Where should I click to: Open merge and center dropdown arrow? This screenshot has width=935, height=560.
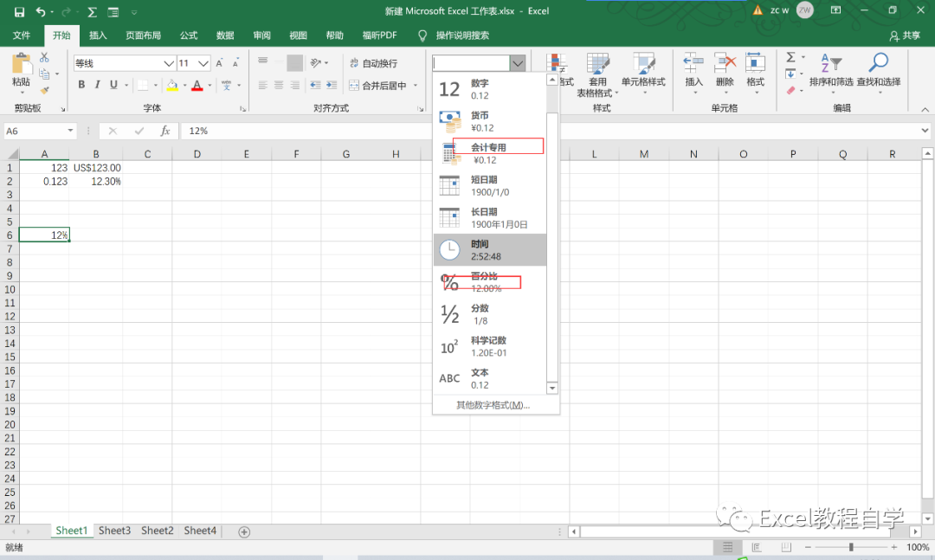416,86
